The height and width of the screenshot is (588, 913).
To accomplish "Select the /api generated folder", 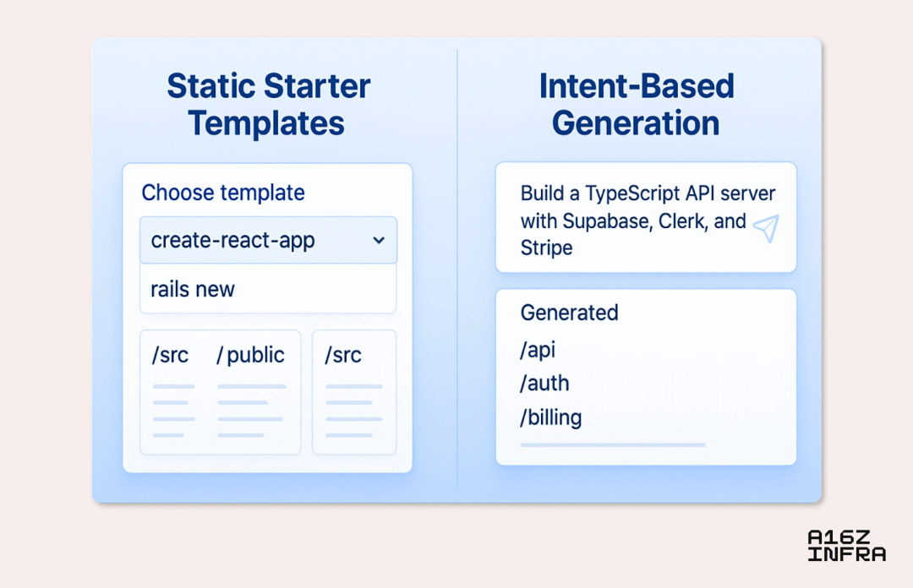I will [538, 349].
